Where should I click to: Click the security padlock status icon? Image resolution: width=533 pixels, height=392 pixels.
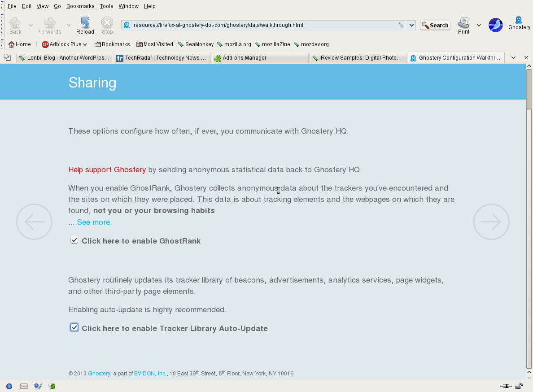[519, 386]
